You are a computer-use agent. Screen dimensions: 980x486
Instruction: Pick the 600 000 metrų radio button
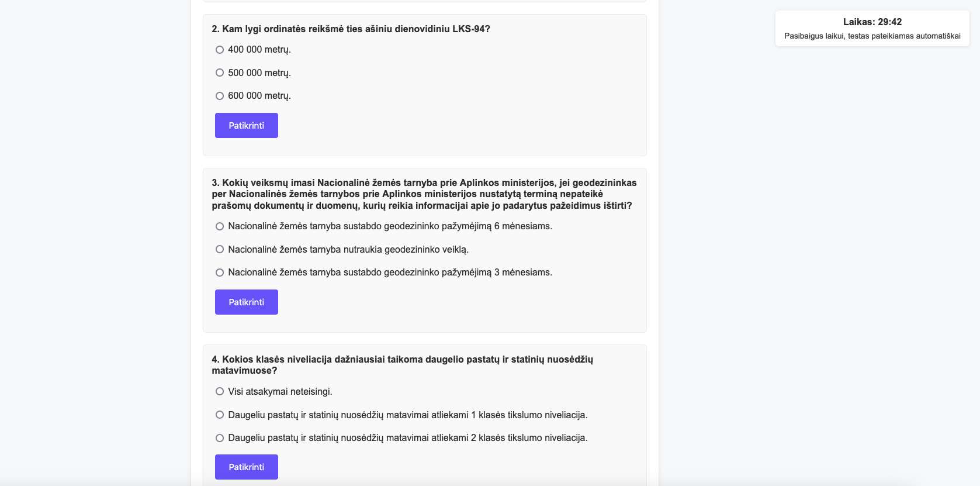(220, 96)
